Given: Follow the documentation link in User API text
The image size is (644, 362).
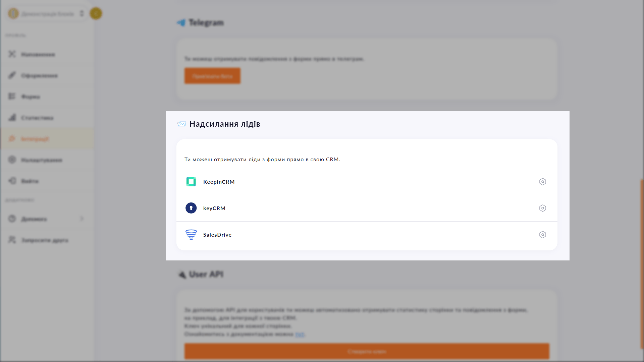Looking at the screenshot, I should 300,334.
